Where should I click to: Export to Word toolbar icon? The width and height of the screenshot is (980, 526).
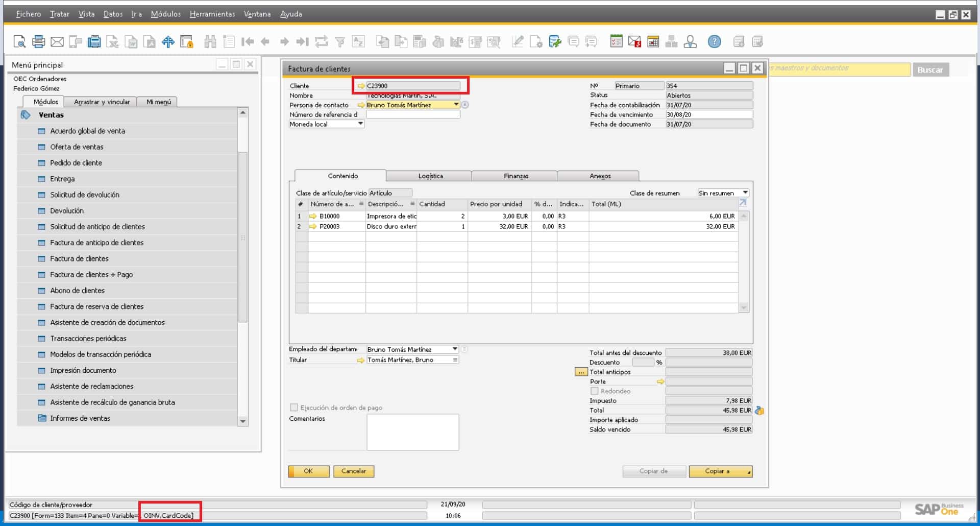pyautogui.click(x=131, y=42)
